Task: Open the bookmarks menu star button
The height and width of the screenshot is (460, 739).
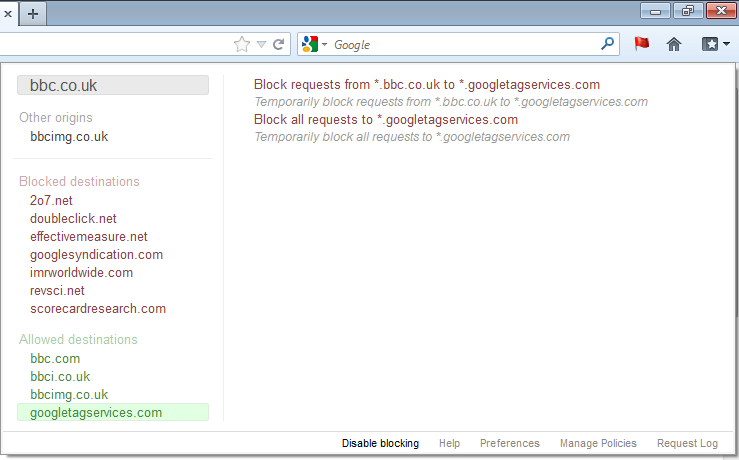Action: (715, 44)
